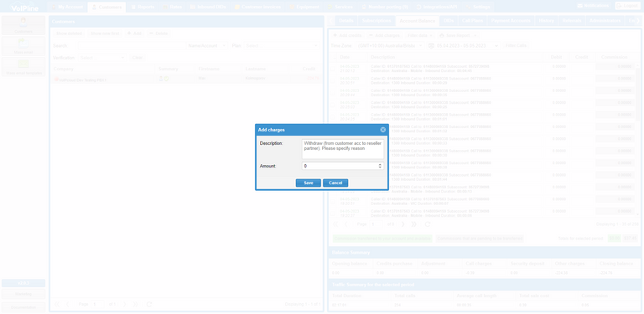Open the Number porting tab

[x=385, y=7]
